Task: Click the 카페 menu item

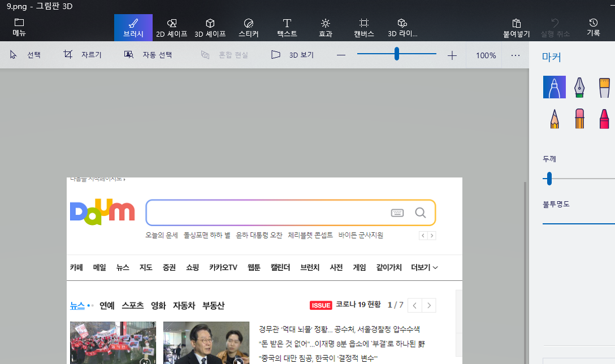Action: click(x=76, y=267)
